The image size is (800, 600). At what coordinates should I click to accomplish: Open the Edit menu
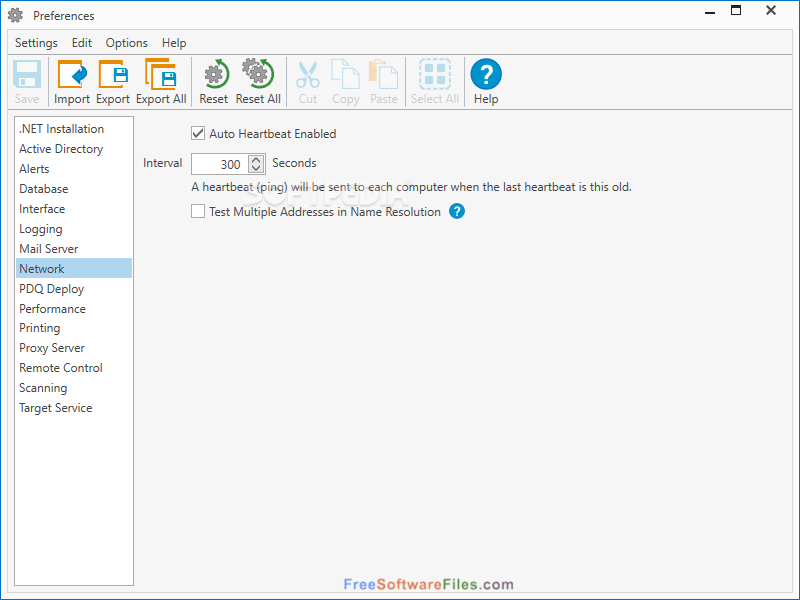(x=82, y=43)
